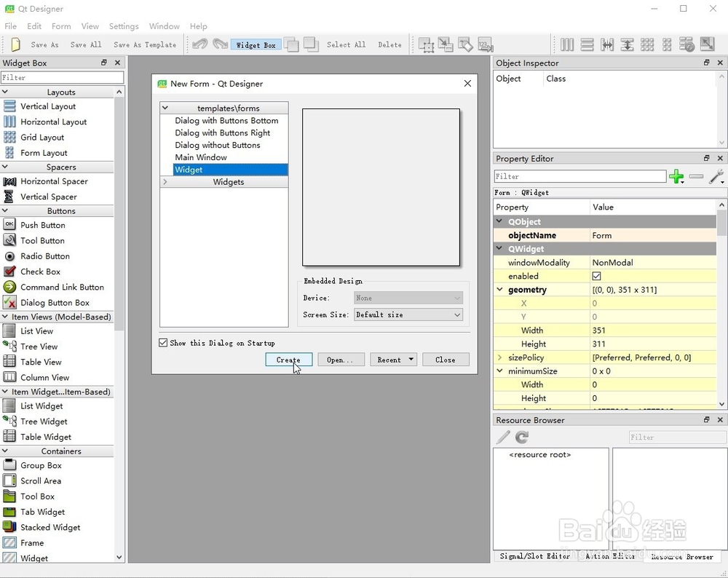Viewport: 728px width, 578px height.
Task: Collapse the Spacers category
Action: pyautogui.click(x=5, y=167)
